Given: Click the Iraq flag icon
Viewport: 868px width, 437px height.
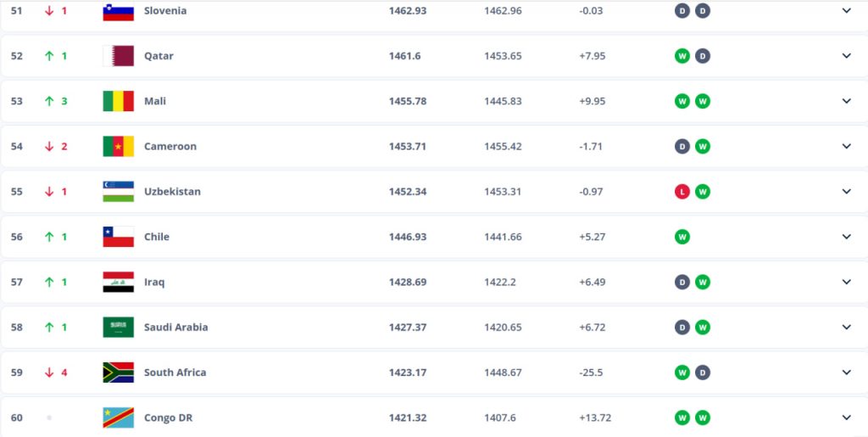Looking at the screenshot, I should 118,282.
